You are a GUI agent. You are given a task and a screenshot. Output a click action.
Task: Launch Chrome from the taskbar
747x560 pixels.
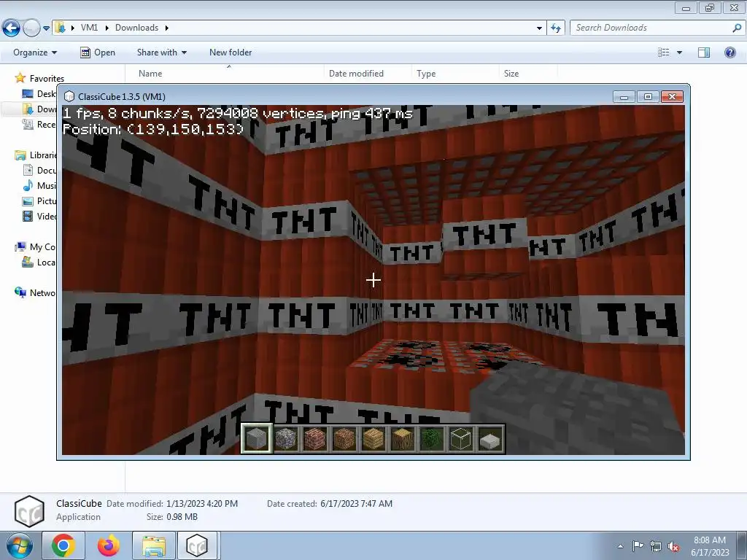tap(63, 545)
